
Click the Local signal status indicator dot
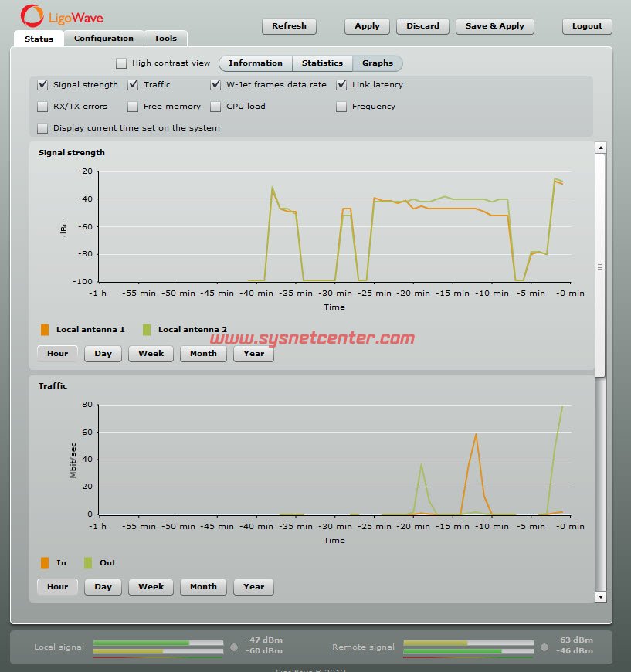[x=234, y=647]
